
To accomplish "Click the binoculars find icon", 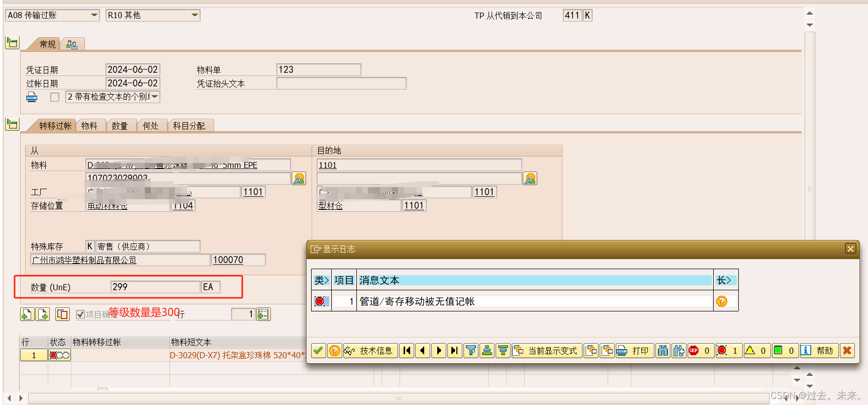I will point(663,351).
